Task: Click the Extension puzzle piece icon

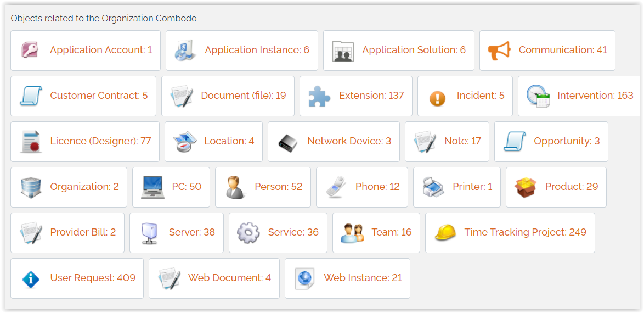Action: click(319, 96)
